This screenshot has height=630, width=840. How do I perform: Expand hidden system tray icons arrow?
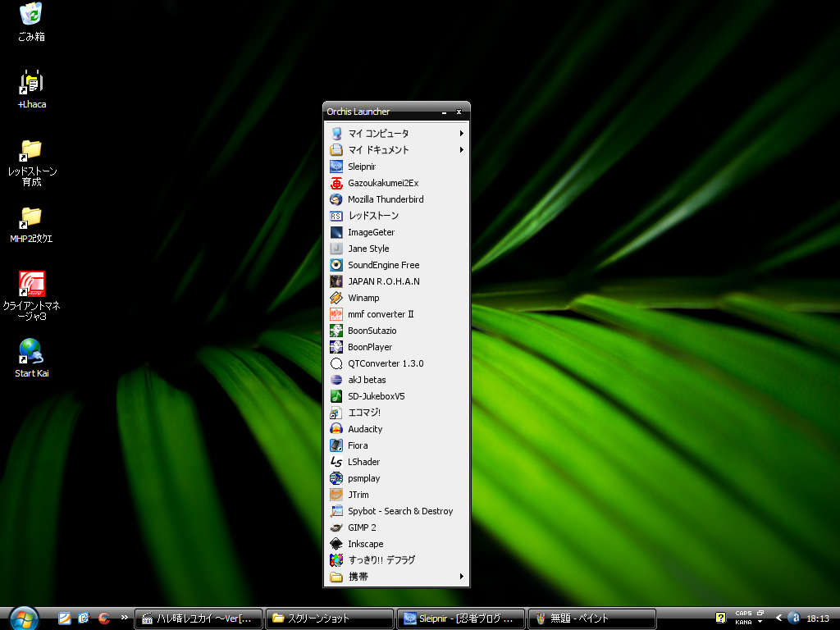[778, 618]
